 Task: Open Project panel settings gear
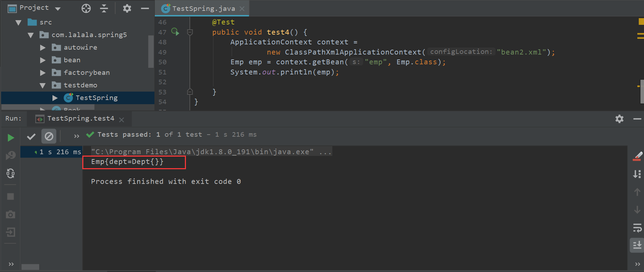tap(127, 8)
